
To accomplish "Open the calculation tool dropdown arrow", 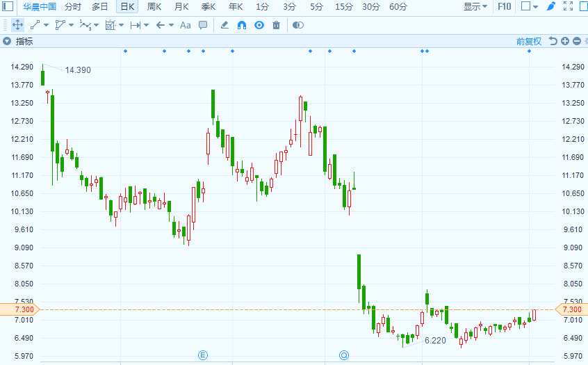I will point(121,25).
